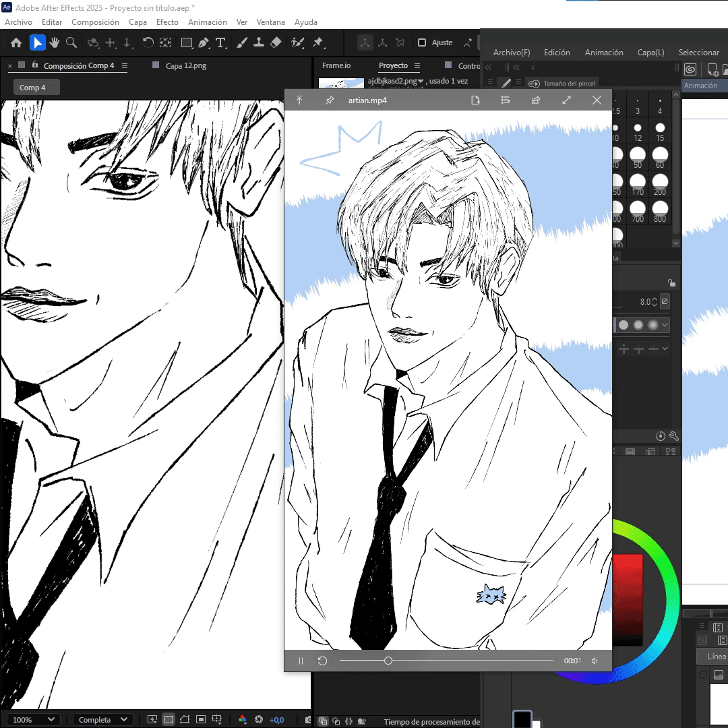
Task: Click the world axis mode icon
Action: coord(383,42)
